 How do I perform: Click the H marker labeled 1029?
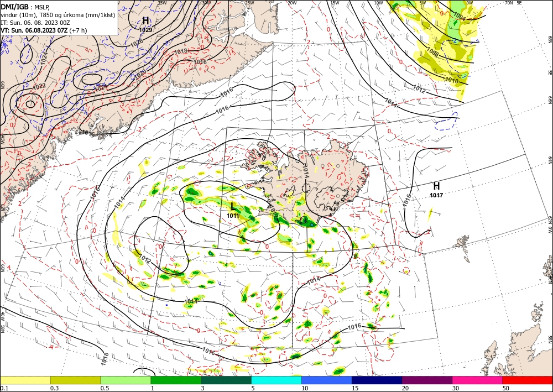(x=145, y=20)
